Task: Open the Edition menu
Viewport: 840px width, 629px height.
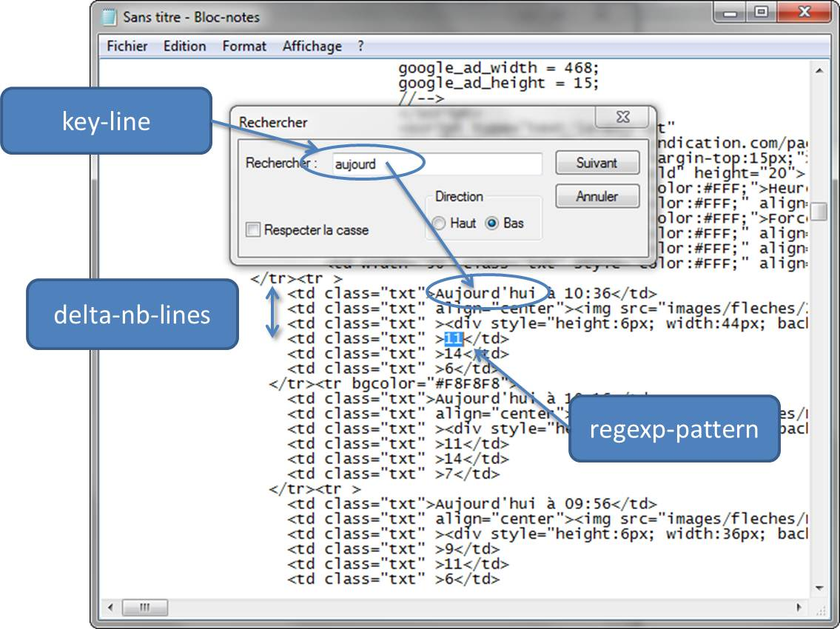Action: pyautogui.click(x=184, y=46)
